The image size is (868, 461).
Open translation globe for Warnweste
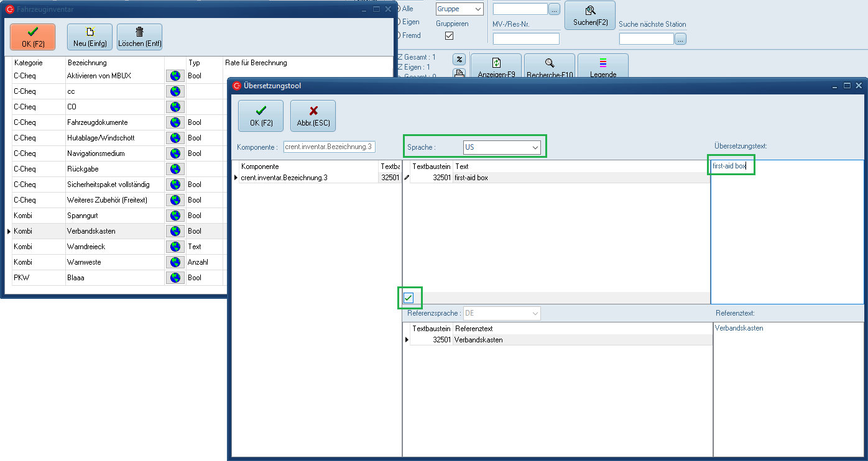[175, 262]
